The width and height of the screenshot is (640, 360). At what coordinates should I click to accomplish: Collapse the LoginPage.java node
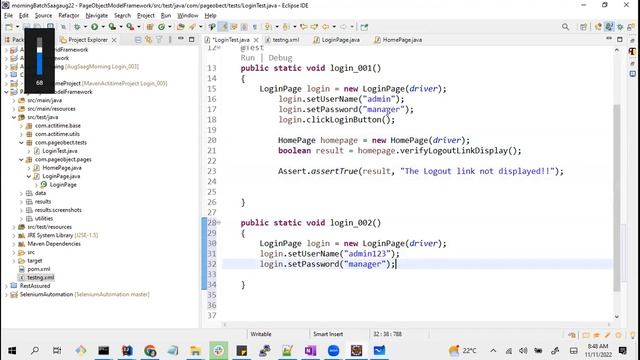29,176
